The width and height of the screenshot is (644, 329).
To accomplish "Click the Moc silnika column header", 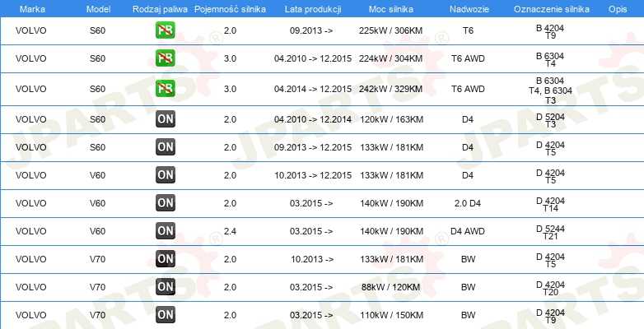I will click(391, 9).
